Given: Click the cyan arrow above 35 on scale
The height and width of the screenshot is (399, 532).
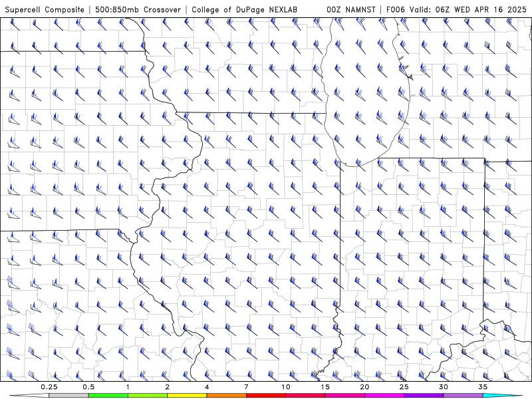Looking at the screenshot, I should click(x=503, y=396).
